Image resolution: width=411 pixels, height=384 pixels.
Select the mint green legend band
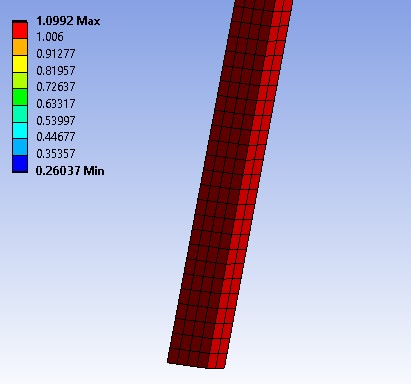click(20, 114)
